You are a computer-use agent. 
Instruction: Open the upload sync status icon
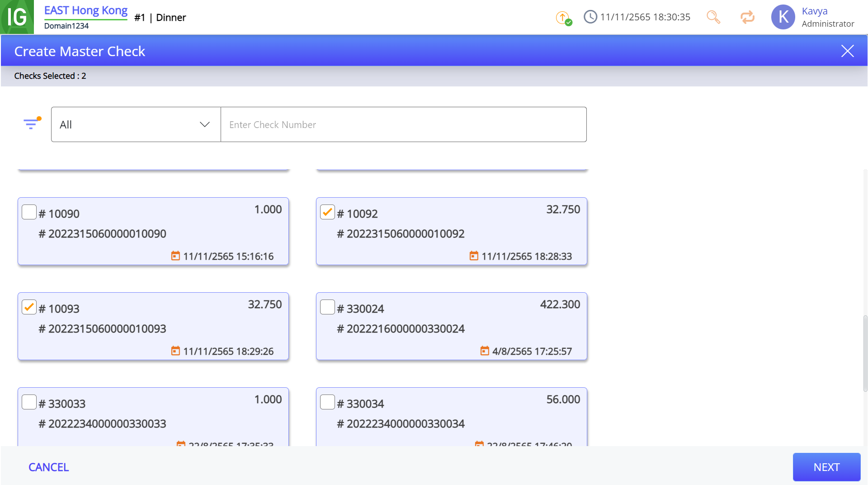pyautogui.click(x=564, y=18)
